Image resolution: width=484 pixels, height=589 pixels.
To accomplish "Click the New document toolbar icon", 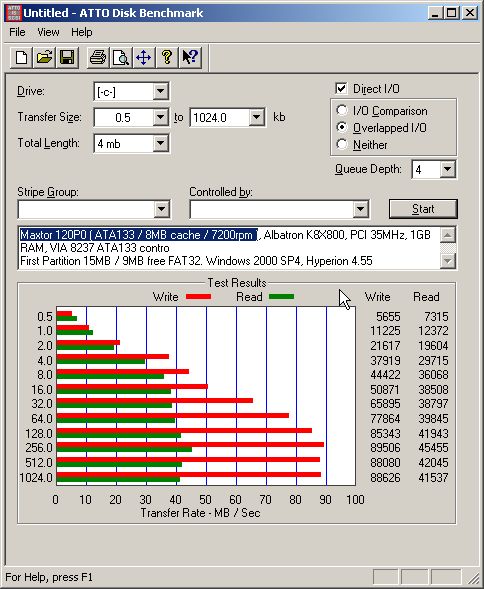I will [x=21, y=58].
